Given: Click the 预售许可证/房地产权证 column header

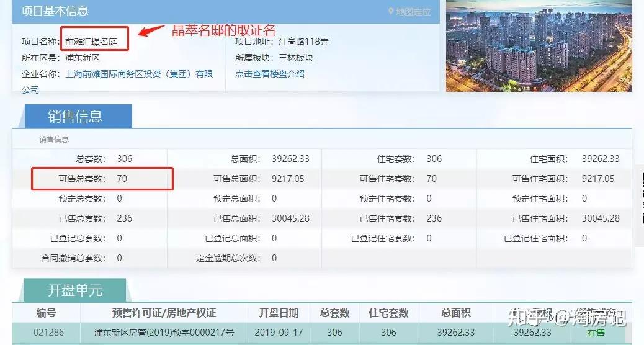Looking at the screenshot, I should click(x=164, y=313).
